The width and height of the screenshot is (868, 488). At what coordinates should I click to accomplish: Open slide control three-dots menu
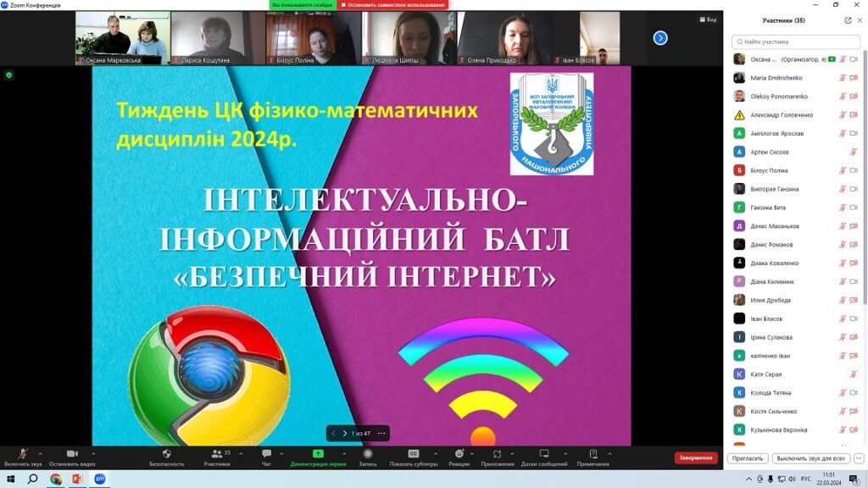[x=381, y=433]
